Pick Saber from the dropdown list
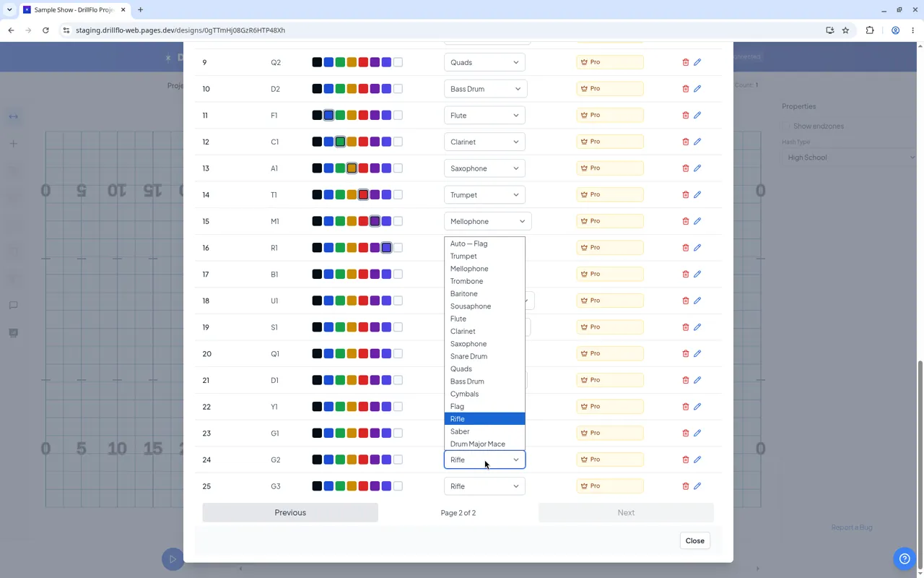The height and width of the screenshot is (578, 924). point(484,431)
